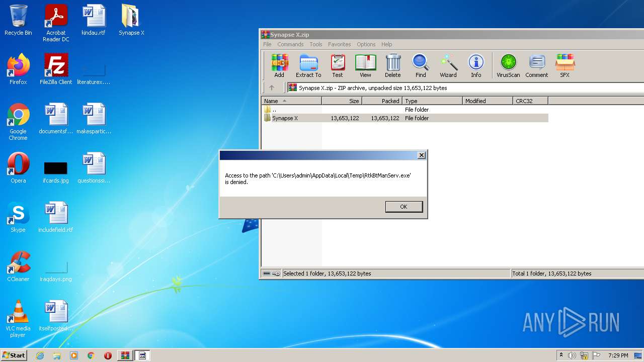Select the Synapse X folder on desktop
The height and width of the screenshot is (362, 644).
pyautogui.click(x=131, y=21)
